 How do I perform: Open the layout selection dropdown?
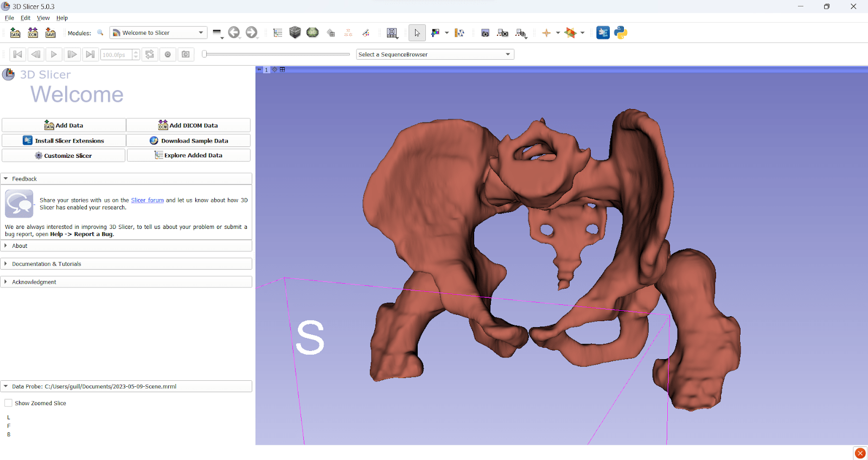tap(392, 33)
